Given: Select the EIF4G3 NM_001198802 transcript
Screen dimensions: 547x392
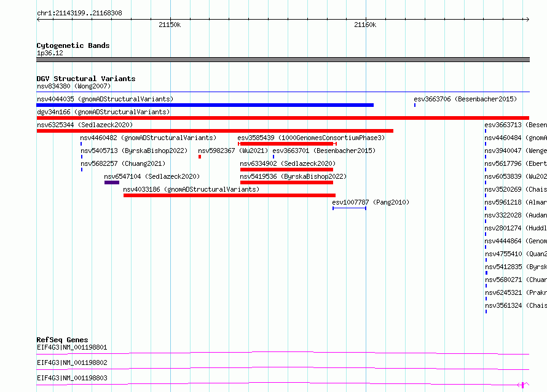Looking at the screenshot, I should point(72,363).
